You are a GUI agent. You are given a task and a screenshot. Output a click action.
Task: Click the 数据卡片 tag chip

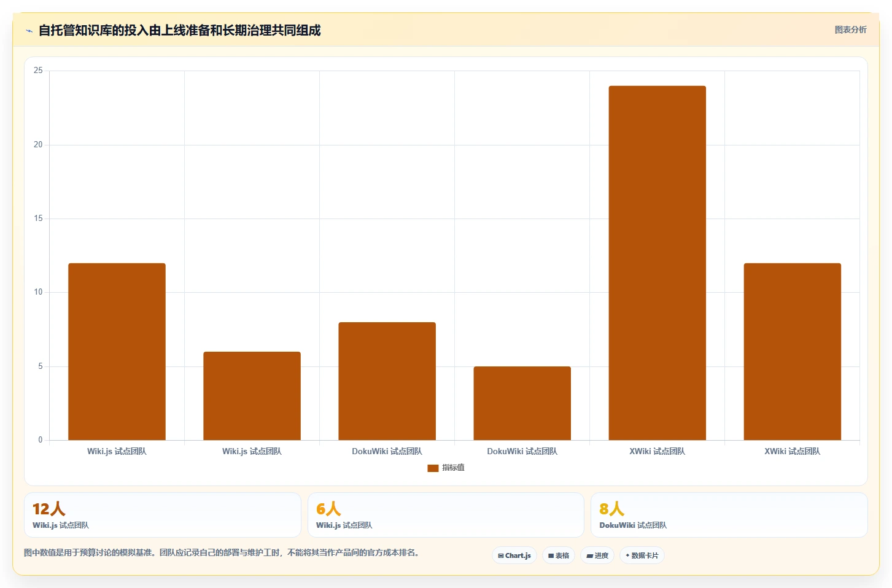642,555
